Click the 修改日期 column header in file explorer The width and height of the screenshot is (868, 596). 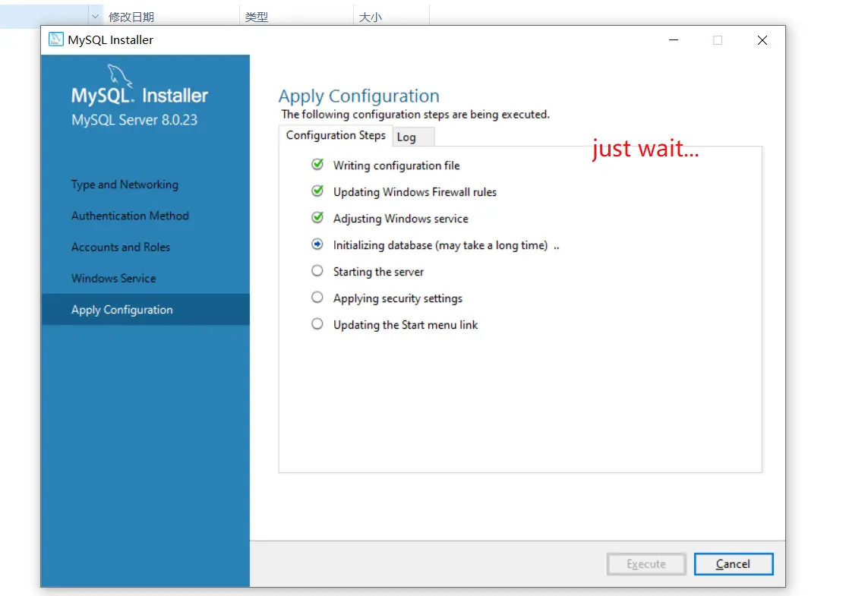pos(131,17)
